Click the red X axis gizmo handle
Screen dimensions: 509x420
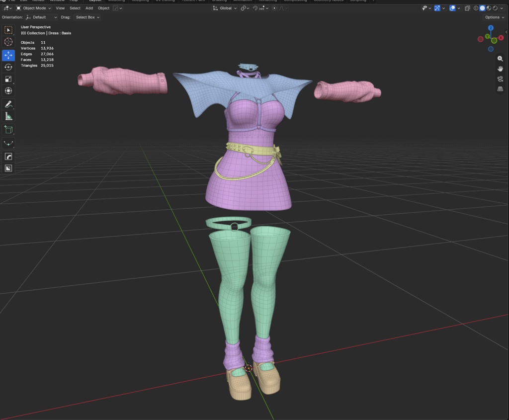point(501,38)
